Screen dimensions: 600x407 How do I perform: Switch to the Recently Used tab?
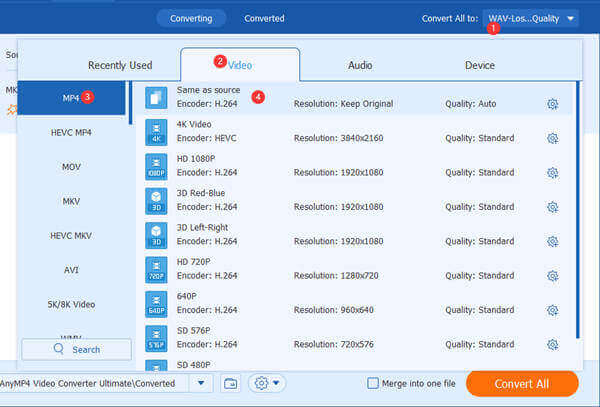click(x=120, y=65)
